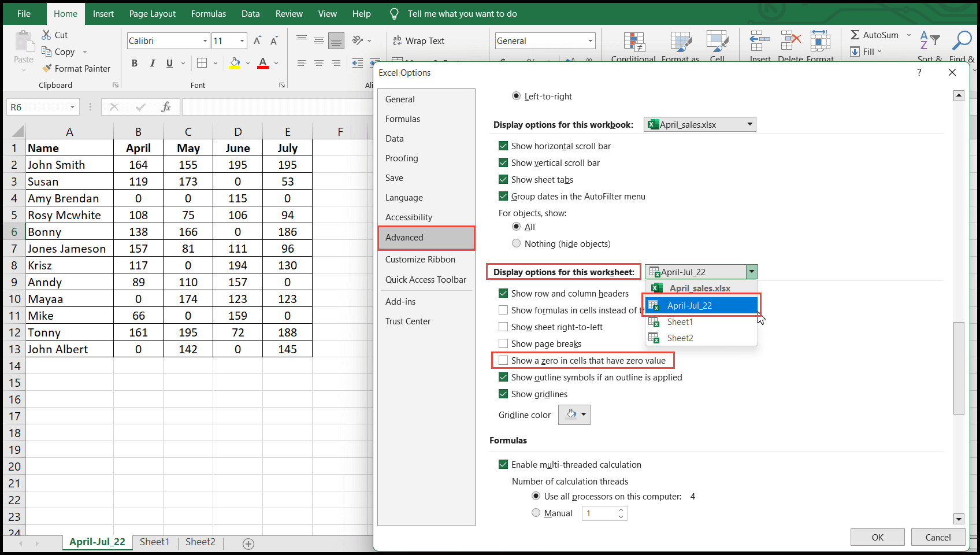The width and height of the screenshot is (980, 555).
Task: Enable Show page breaks checkbox
Action: [503, 344]
